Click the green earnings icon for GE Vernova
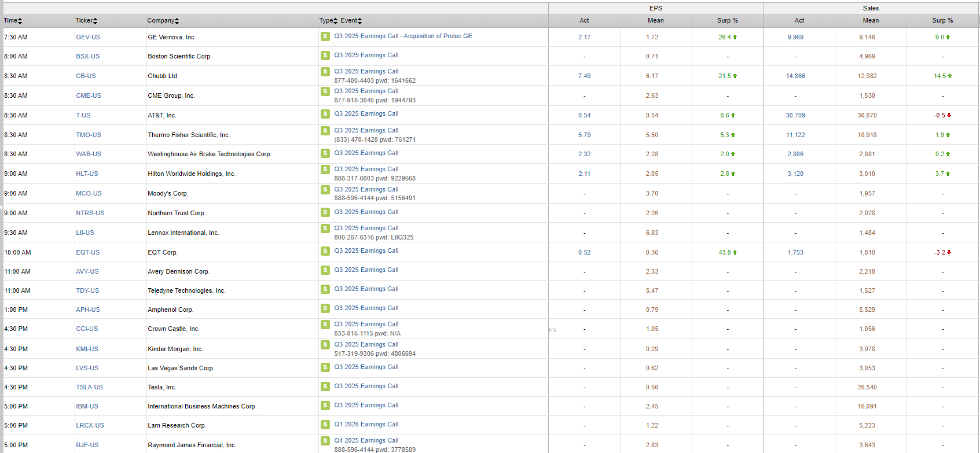The height and width of the screenshot is (453, 980). 325,36
